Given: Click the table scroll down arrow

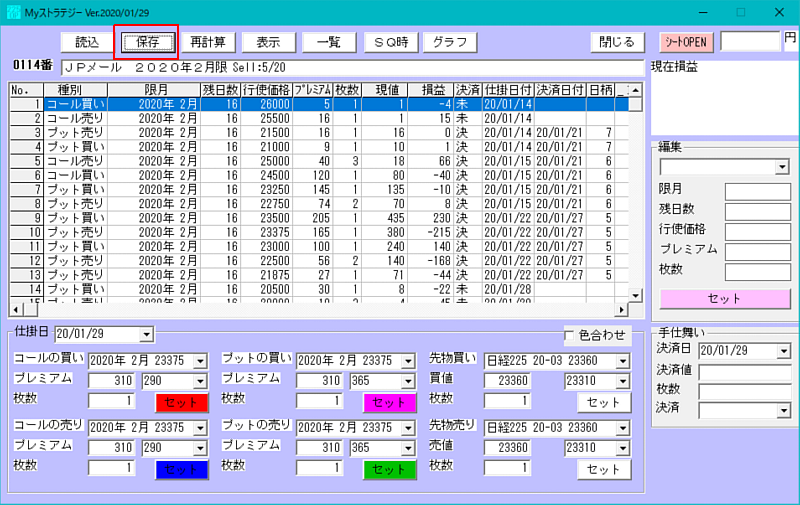Looking at the screenshot, I should click(x=635, y=295).
